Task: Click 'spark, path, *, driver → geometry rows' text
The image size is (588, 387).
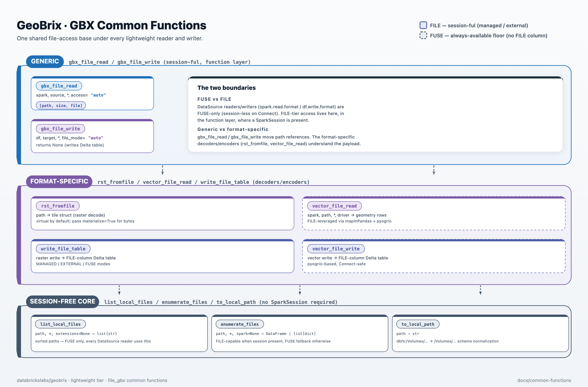Action: (347, 215)
